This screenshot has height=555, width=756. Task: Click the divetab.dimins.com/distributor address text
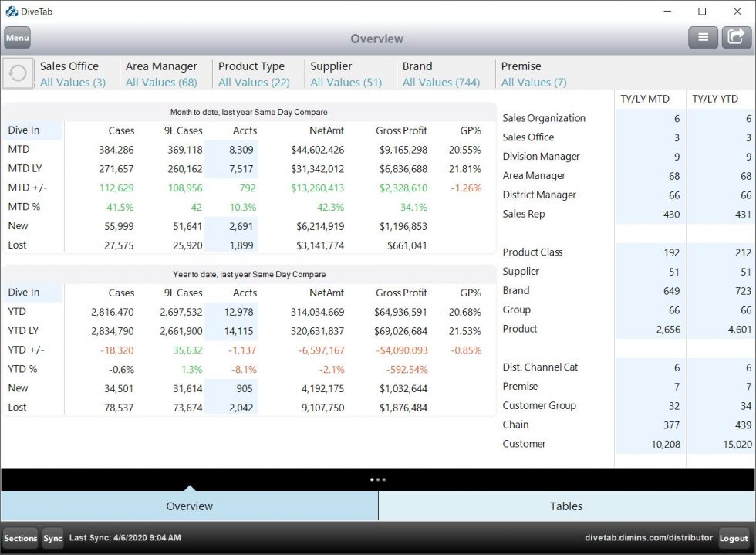(x=648, y=538)
